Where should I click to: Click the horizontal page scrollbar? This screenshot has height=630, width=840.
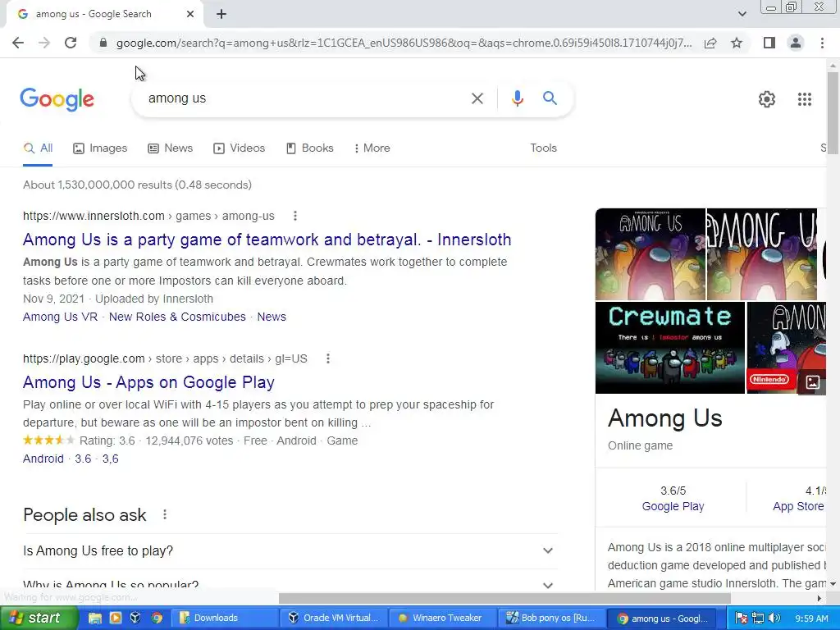coord(504,598)
